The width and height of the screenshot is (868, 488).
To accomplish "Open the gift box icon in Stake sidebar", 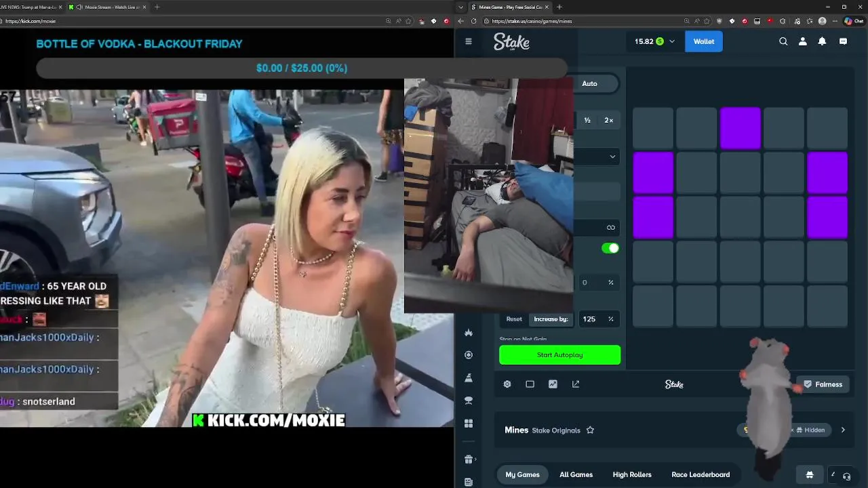I will tap(468, 460).
